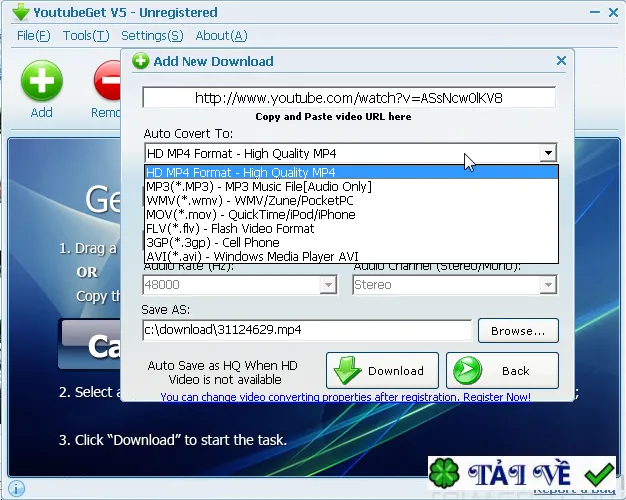Viewport: 626px width, 500px height.
Task: Click the green plus icon in the dialog title
Action: coord(141,61)
